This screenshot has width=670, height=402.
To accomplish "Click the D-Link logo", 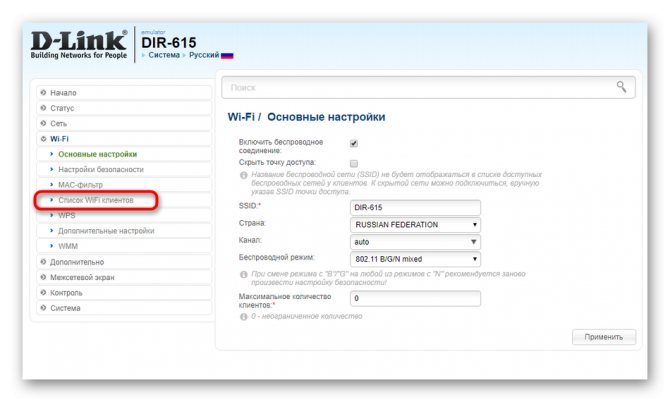I will click(x=79, y=44).
